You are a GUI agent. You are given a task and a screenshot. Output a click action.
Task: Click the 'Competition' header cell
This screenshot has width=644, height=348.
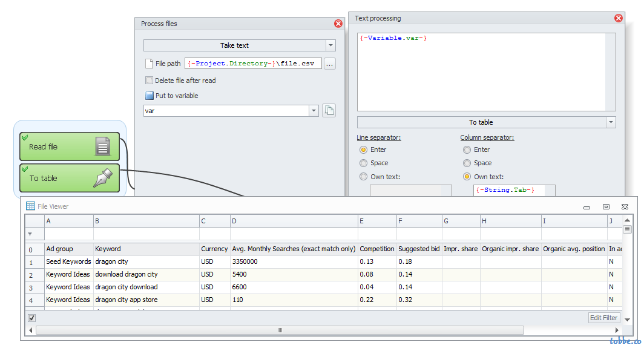point(377,249)
